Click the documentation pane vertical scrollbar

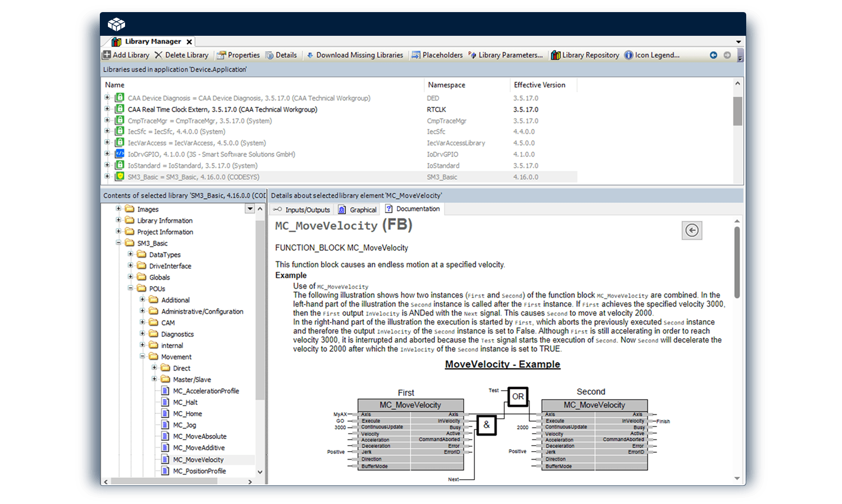click(737, 262)
